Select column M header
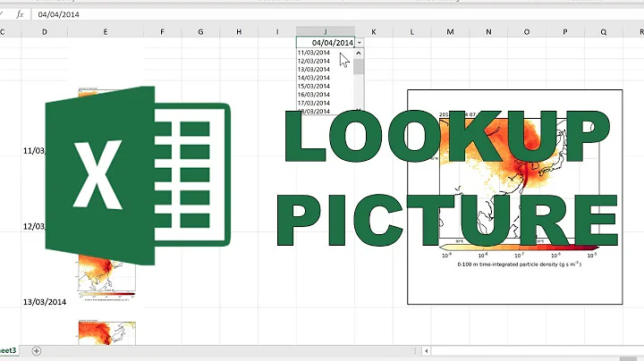 [x=450, y=31]
